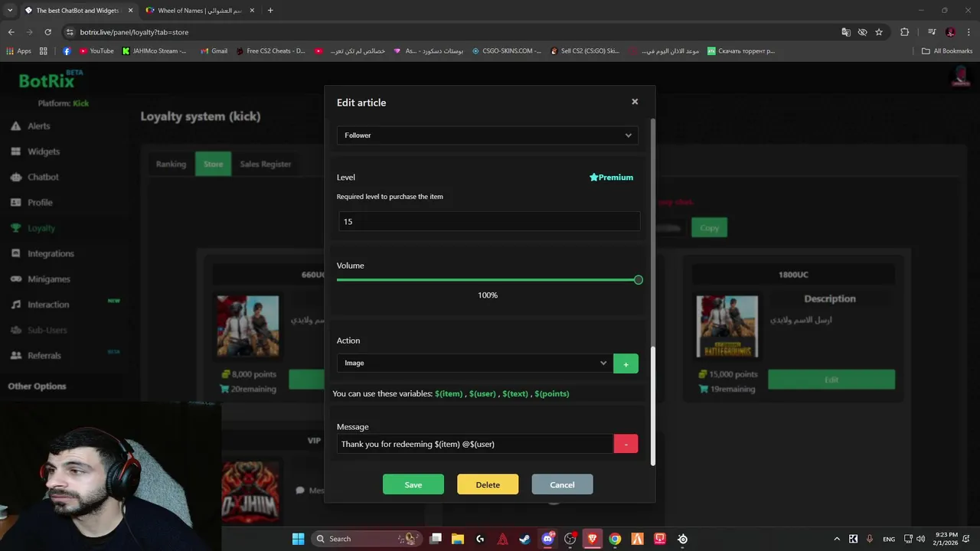
Task: Open the Loyalty section in the sidebar
Action: coord(41,228)
